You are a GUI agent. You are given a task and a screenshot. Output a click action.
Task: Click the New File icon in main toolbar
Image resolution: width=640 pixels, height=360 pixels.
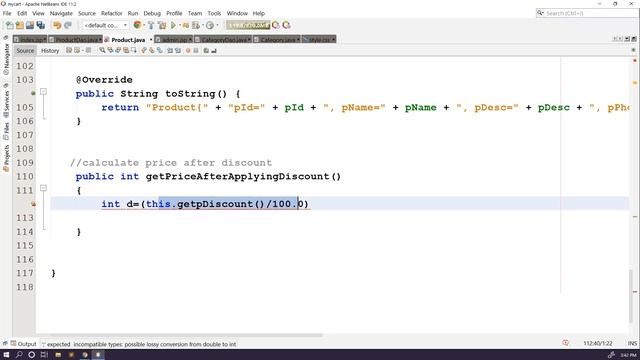pyautogui.click(x=9, y=25)
